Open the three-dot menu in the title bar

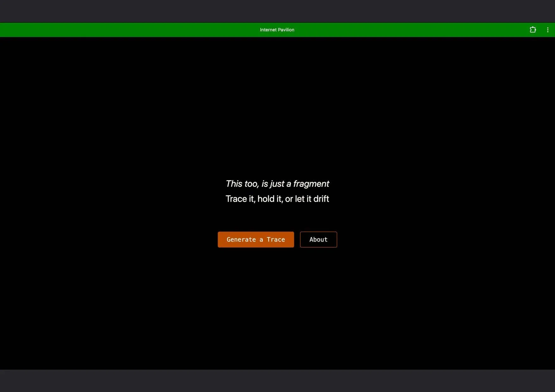pos(548,30)
